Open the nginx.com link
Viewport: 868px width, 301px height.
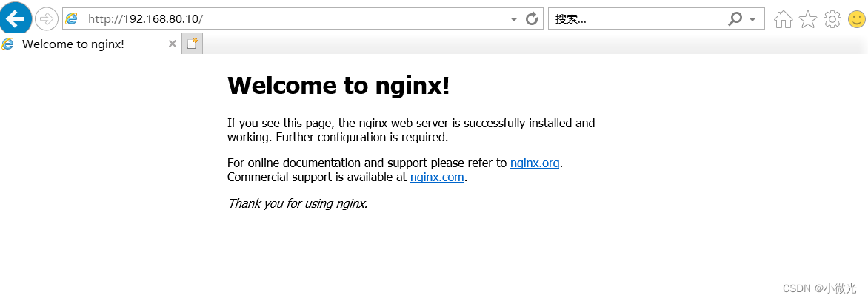pyautogui.click(x=437, y=177)
